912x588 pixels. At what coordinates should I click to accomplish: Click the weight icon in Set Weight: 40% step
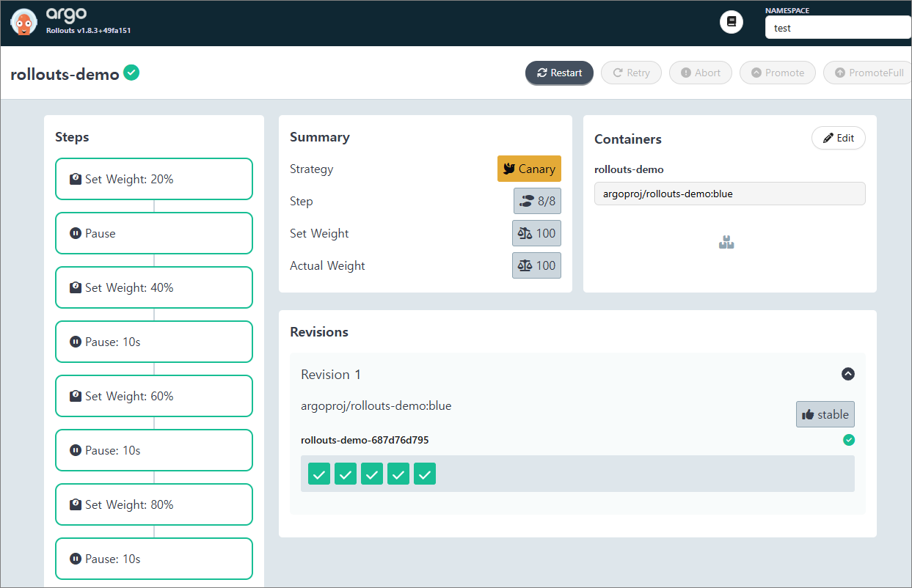75,287
